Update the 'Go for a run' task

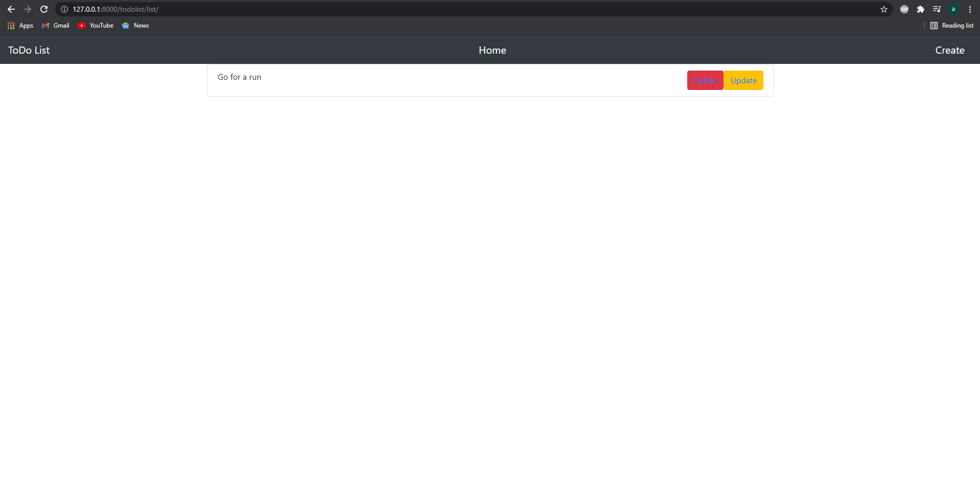[743, 80]
